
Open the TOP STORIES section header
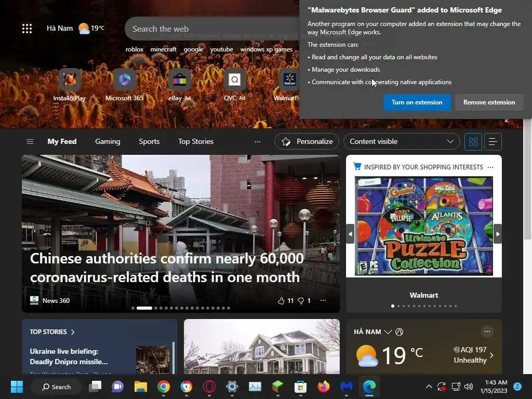coord(52,332)
